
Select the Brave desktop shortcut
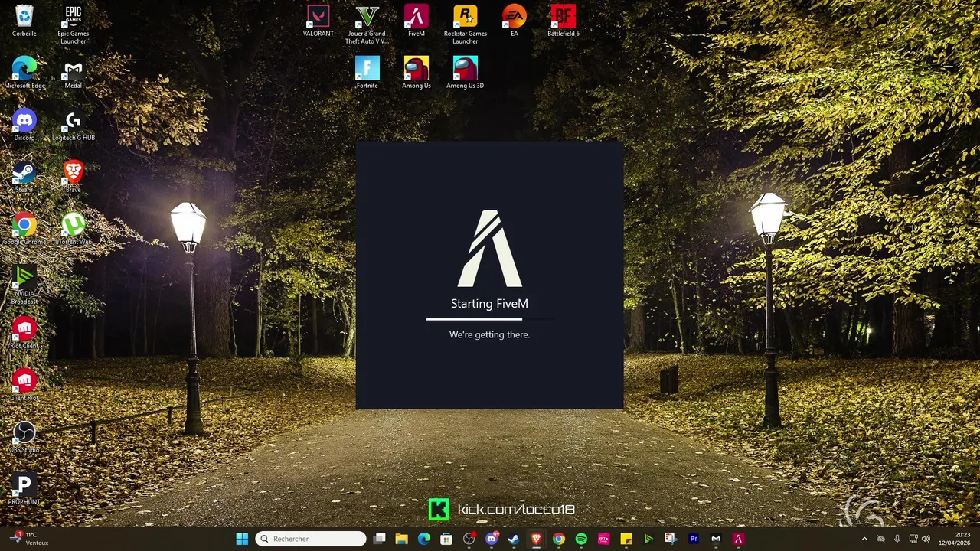coord(73,177)
